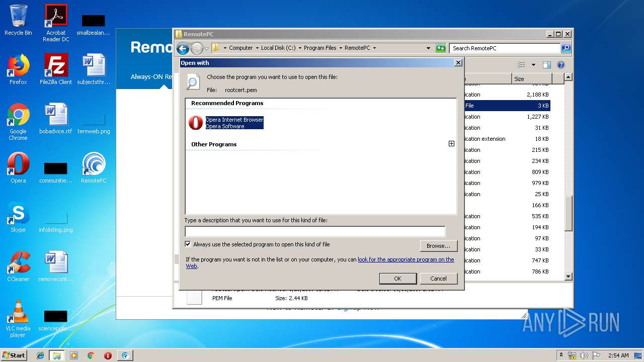Viewport: 644px width, 362px height.
Task: Open the Google Chrome desktop shortcut
Action: tap(18, 122)
